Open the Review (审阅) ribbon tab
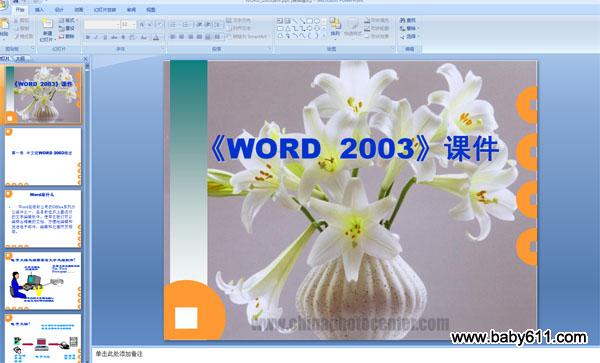This screenshot has height=363, width=600. tap(131, 10)
